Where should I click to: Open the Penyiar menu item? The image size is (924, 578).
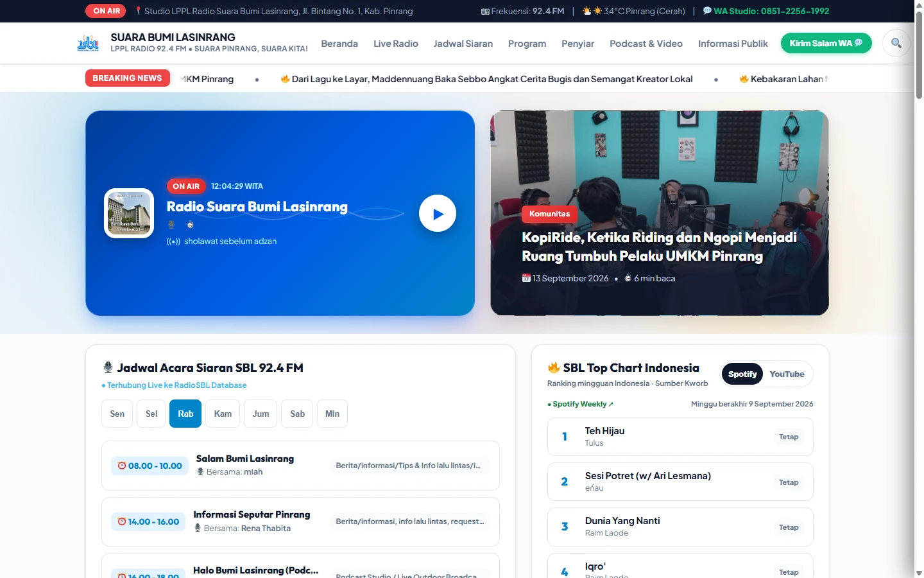click(577, 44)
